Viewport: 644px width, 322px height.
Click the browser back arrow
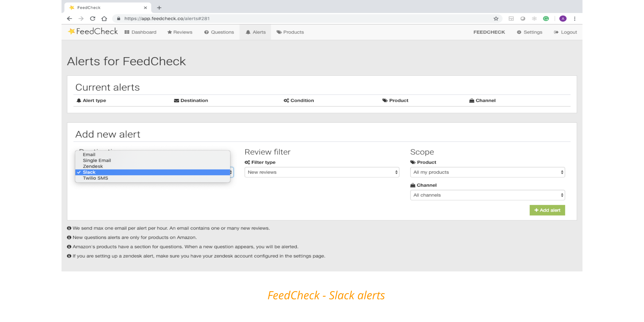tap(70, 19)
